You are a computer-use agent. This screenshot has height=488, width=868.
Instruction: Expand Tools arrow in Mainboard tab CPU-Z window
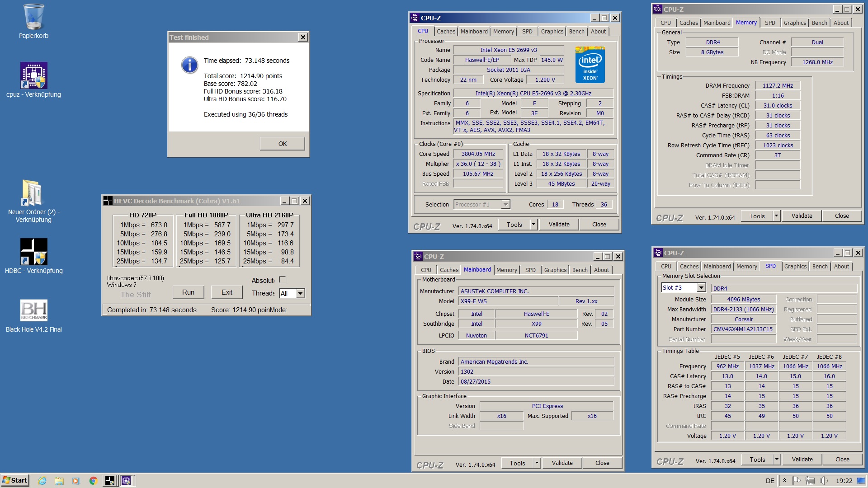[x=537, y=463]
